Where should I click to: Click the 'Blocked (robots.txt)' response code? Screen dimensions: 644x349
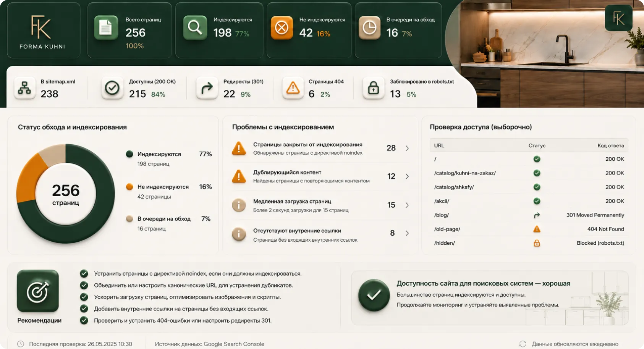600,243
